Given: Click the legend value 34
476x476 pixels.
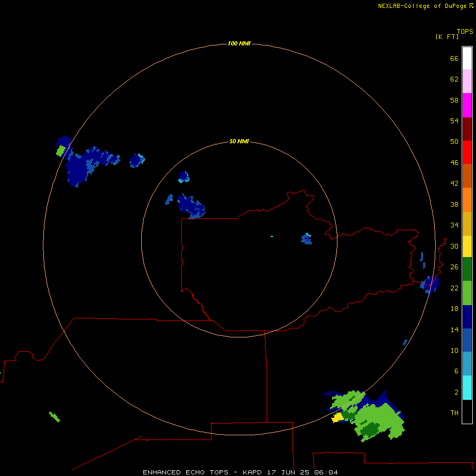Looking at the screenshot, I should click(x=454, y=225).
